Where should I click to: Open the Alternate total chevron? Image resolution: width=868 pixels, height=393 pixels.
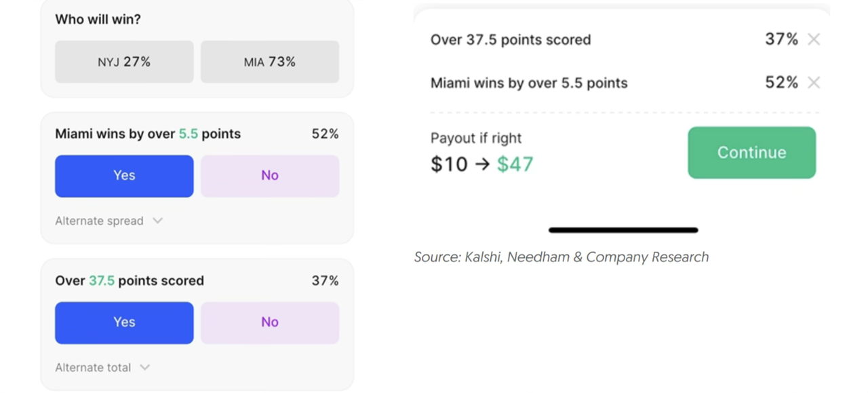[144, 367]
